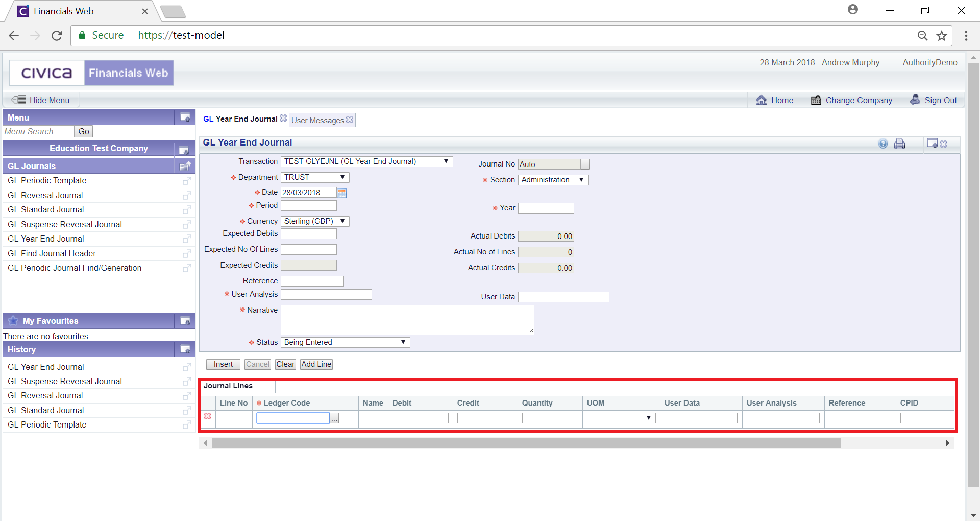
Task: Click the page vertical scrollbar
Action: coord(973,276)
